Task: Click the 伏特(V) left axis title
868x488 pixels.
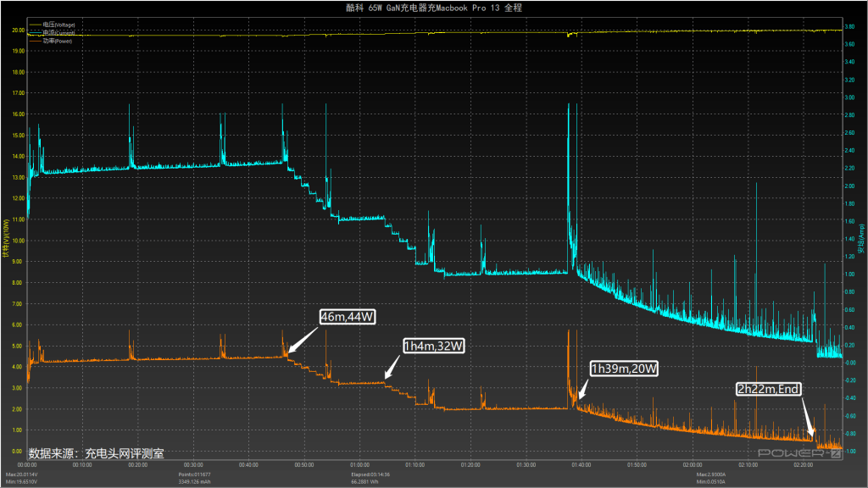Action: [x=6, y=238]
